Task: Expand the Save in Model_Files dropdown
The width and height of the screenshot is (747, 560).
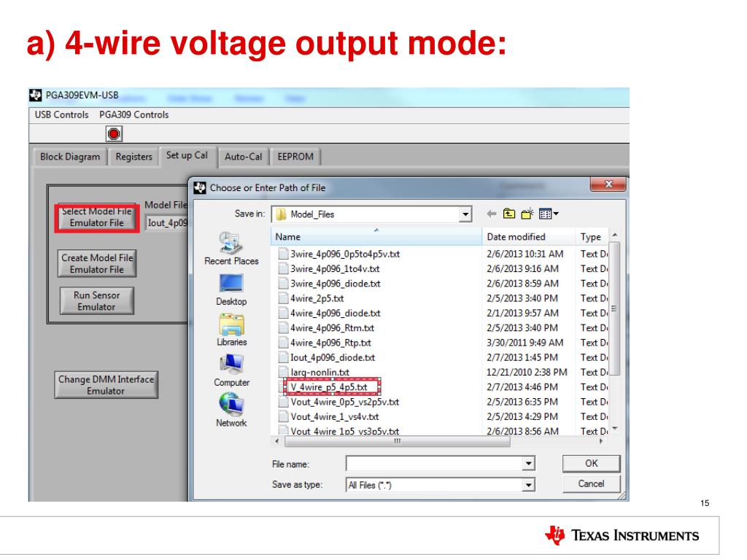Action: [x=465, y=214]
